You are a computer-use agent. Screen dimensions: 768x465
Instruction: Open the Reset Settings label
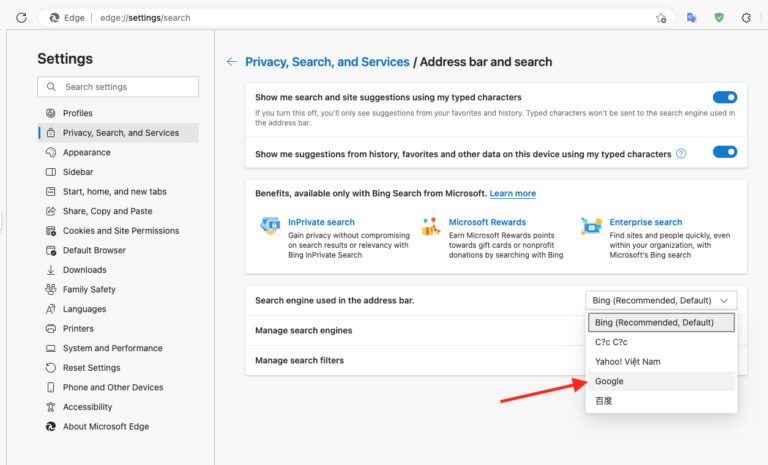pos(92,368)
